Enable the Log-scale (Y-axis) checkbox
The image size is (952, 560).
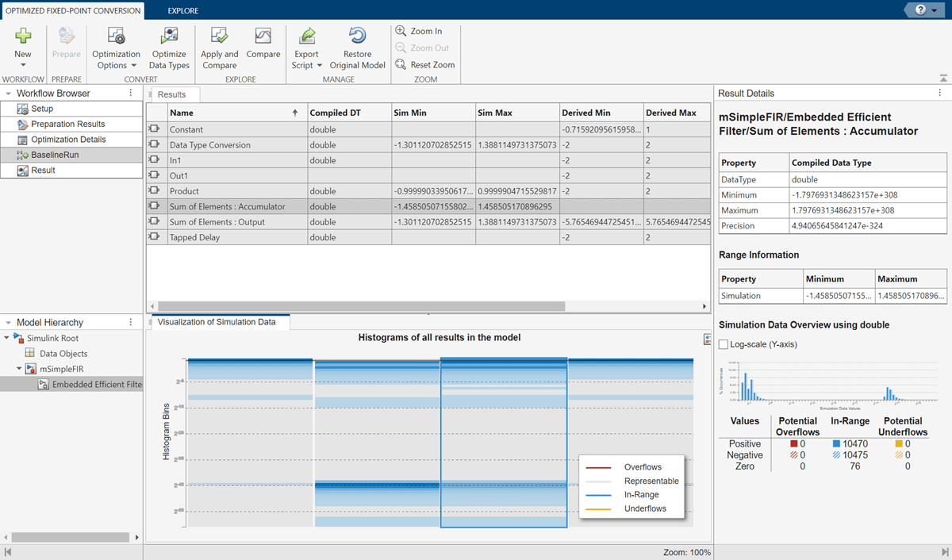723,343
